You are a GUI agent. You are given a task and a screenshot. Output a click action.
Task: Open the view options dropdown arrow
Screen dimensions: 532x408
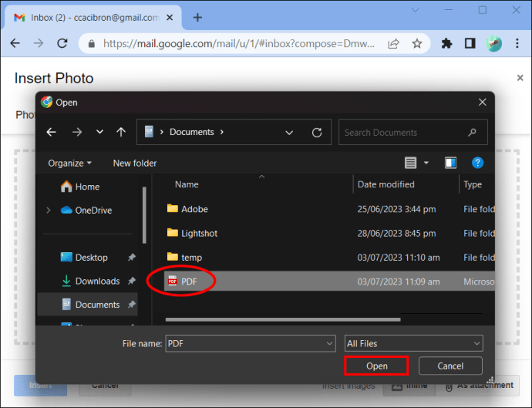click(426, 163)
